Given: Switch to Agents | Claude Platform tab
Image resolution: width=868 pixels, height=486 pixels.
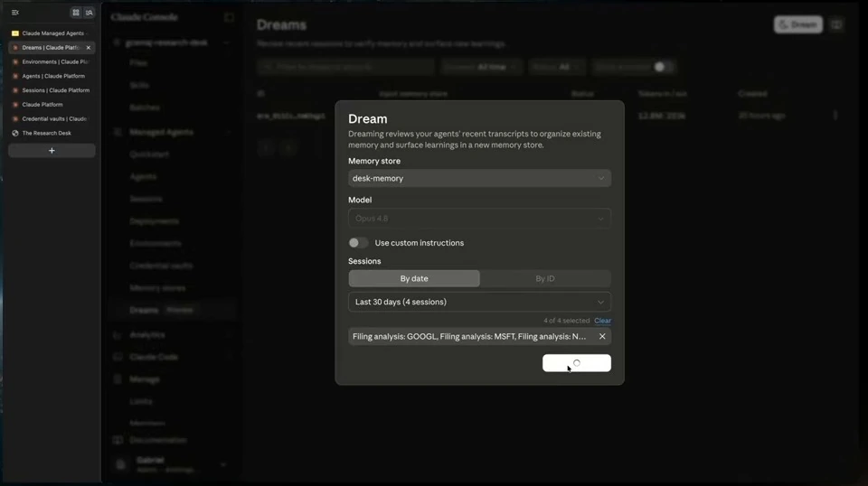Looking at the screenshot, I should coord(52,76).
